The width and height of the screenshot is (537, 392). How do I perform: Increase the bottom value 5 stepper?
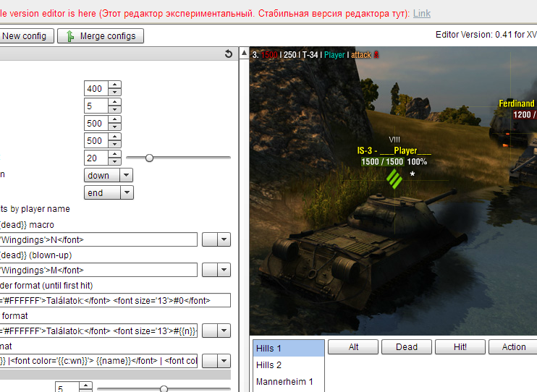85,385
